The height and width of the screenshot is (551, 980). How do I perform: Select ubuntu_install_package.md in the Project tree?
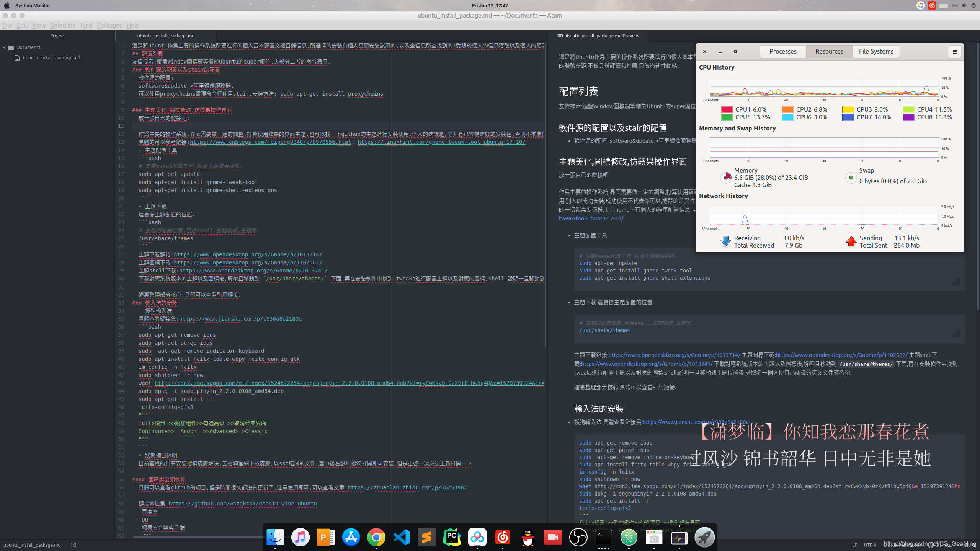(x=51, y=58)
